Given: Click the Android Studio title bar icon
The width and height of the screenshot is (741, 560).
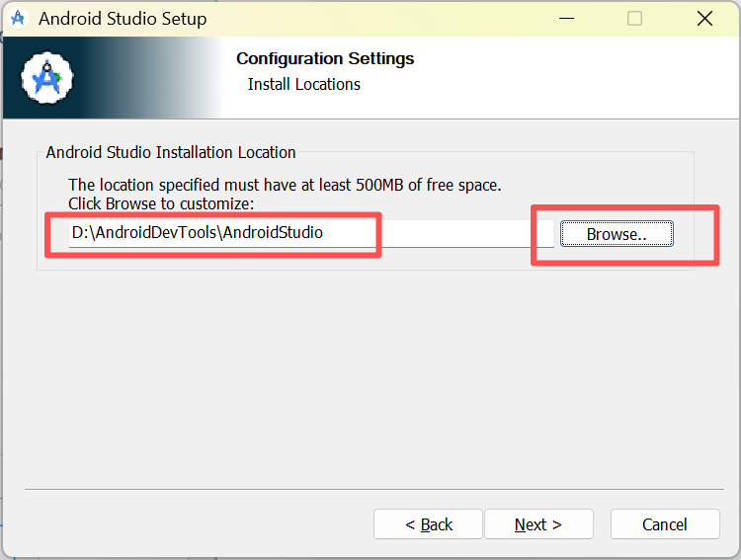Looking at the screenshot, I should [x=19, y=19].
